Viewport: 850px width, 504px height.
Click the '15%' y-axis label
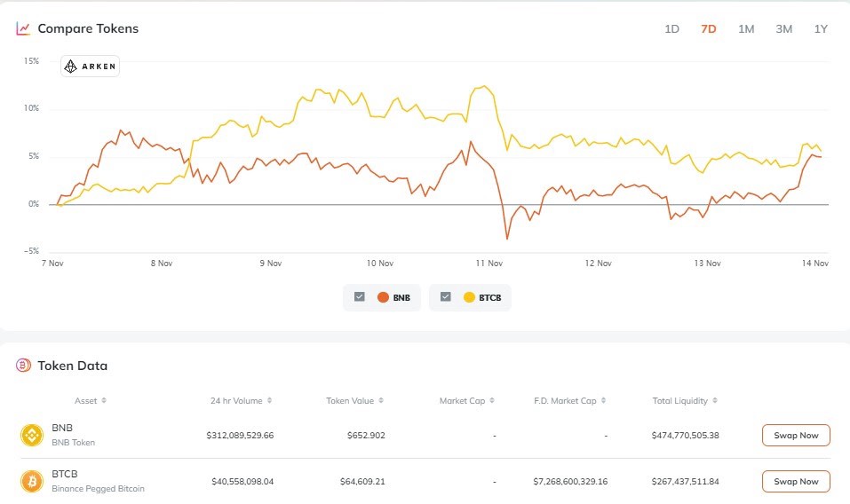pyautogui.click(x=31, y=61)
